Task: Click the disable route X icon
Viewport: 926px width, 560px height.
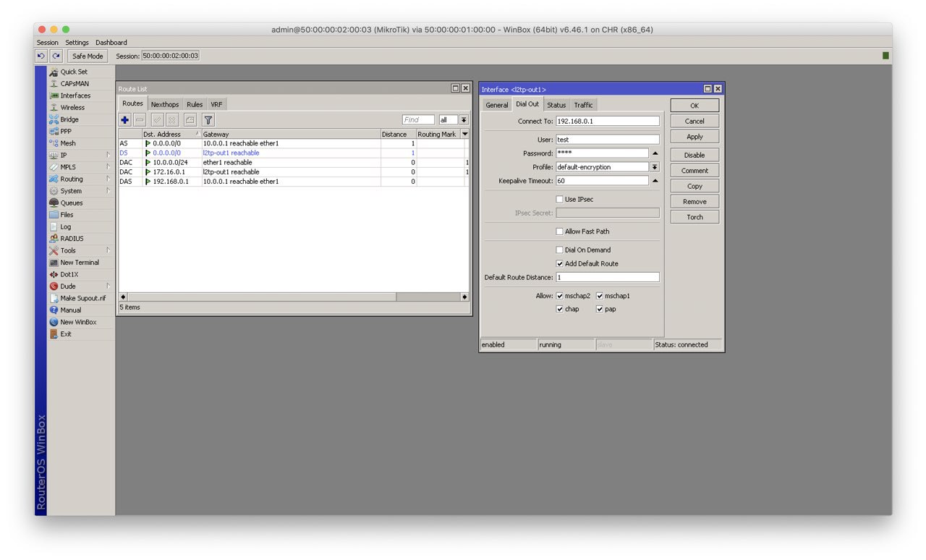Action: click(x=172, y=120)
